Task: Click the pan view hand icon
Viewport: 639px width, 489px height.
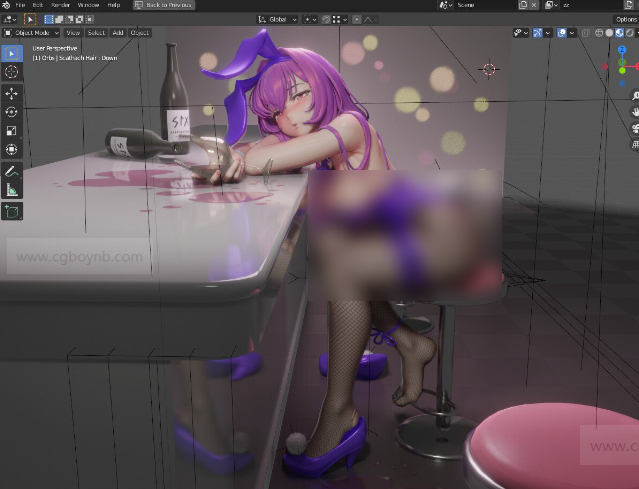Action: tap(635, 111)
